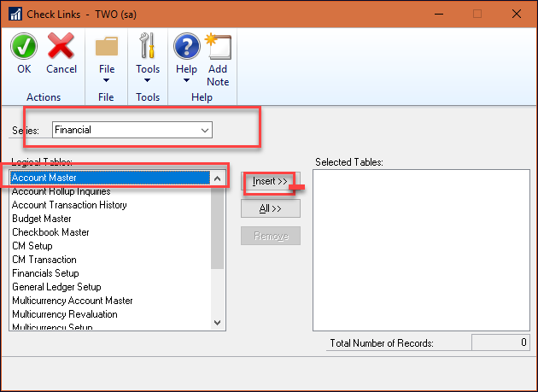Click the green OK checkmark icon

[x=24, y=46]
